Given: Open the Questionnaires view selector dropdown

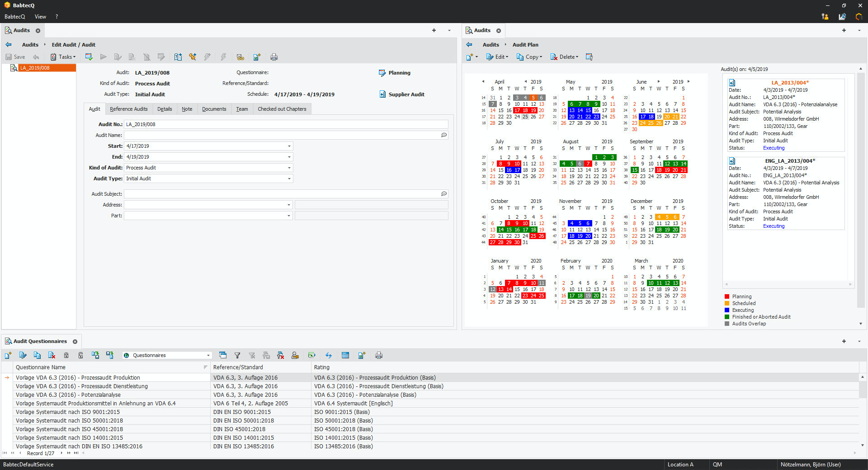Looking at the screenshot, I should tap(208, 355).
